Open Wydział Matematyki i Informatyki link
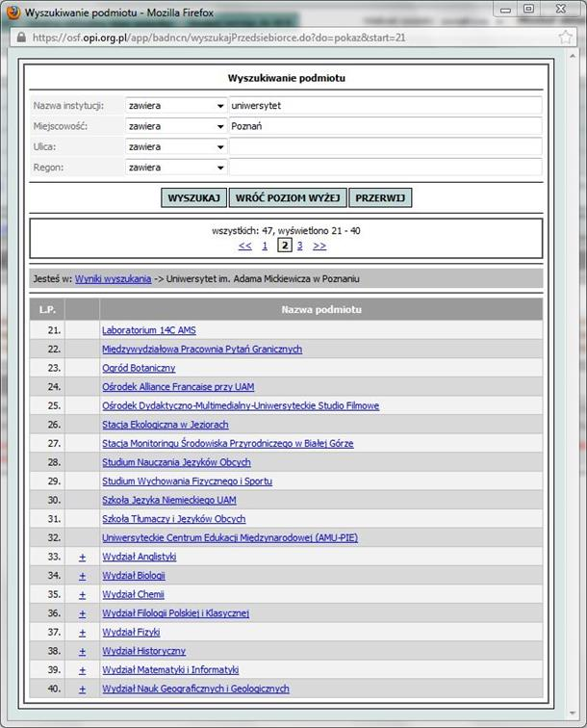 pyautogui.click(x=170, y=670)
